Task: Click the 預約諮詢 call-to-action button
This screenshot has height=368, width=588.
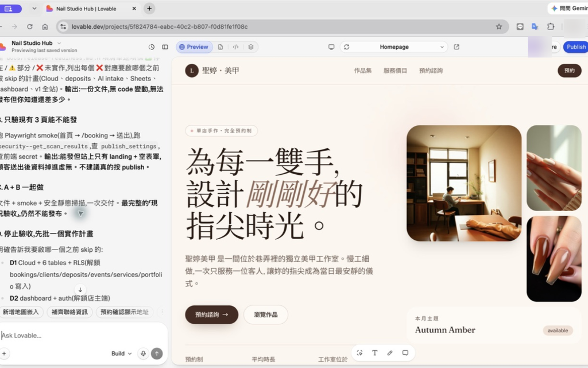Action: [211, 315]
